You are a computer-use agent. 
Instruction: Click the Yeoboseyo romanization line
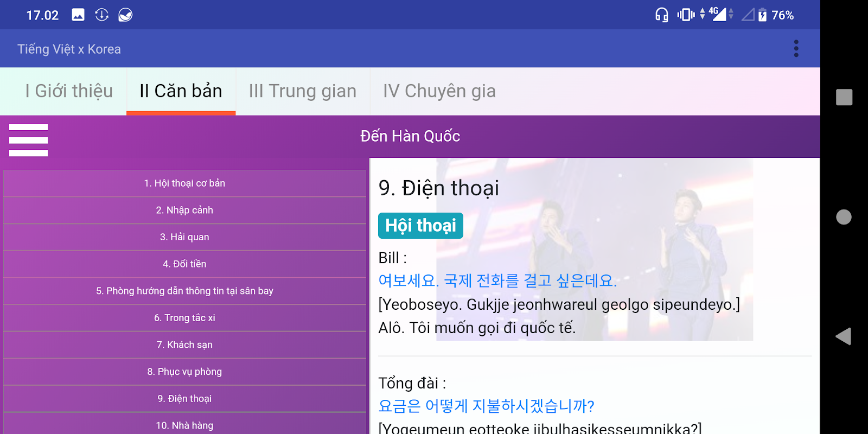click(559, 304)
